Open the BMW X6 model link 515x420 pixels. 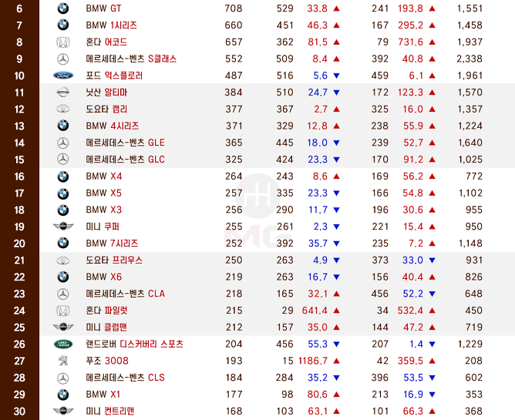coord(104,277)
